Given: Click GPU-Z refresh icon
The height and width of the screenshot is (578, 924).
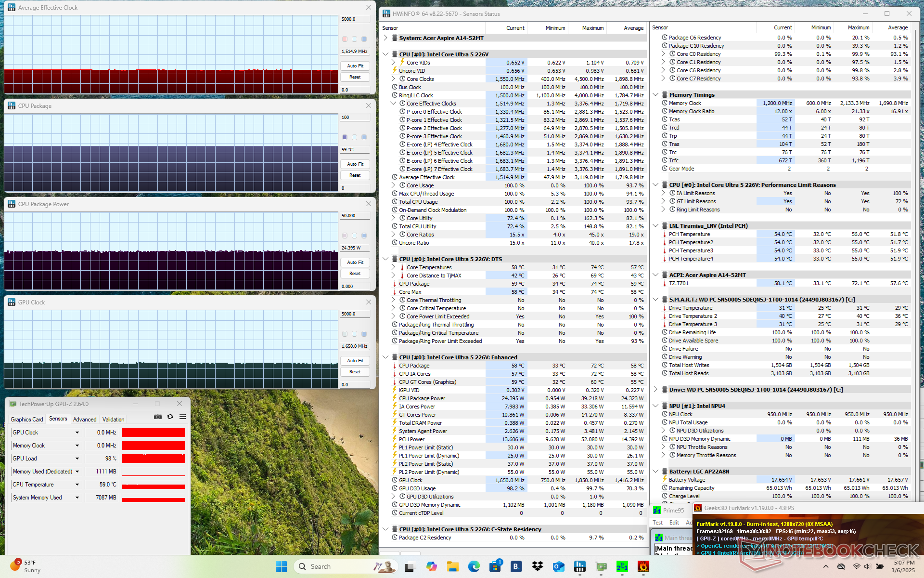Looking at the screenshot, I should click(170, 417).
